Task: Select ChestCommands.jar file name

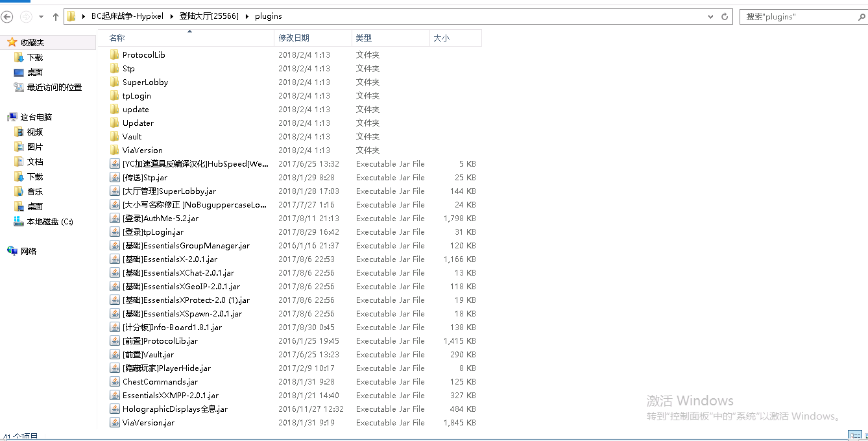Action: point(160,381)
